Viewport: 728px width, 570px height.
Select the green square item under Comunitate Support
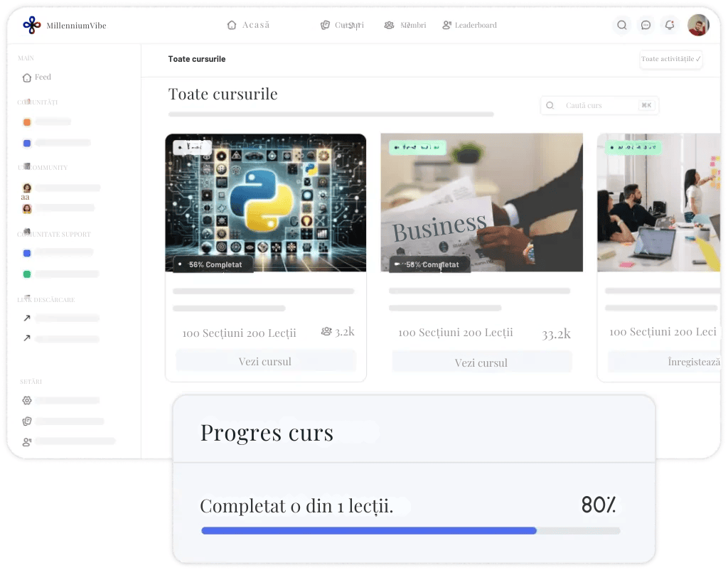tap(27, 274)
